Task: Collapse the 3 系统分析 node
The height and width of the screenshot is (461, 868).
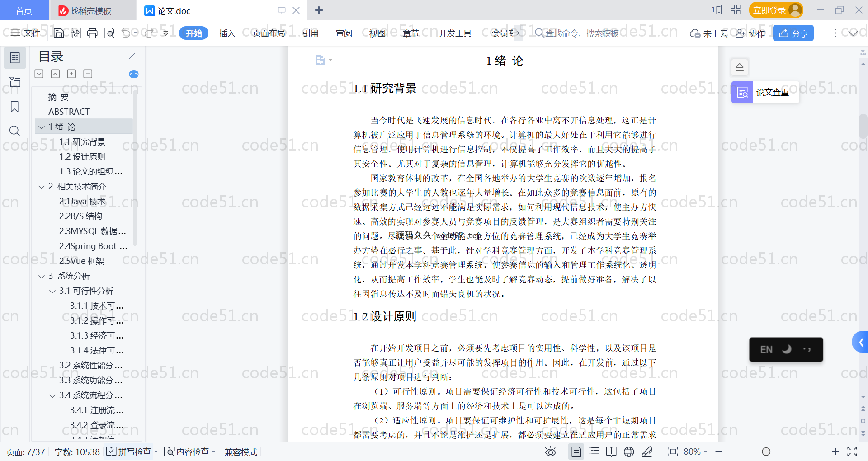Action: (42, 276)
